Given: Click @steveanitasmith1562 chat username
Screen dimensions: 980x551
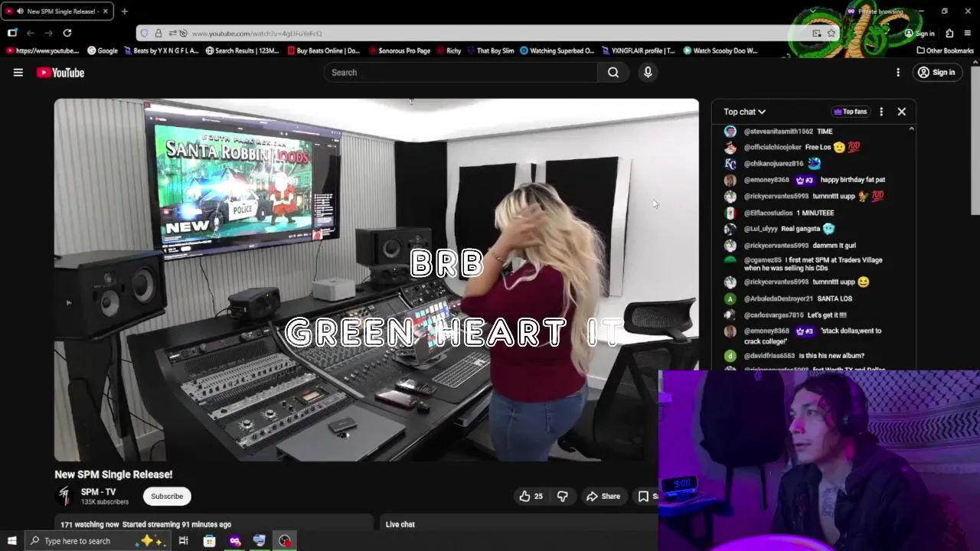Looking at the screenshot, I should click(x=778, y=132).
